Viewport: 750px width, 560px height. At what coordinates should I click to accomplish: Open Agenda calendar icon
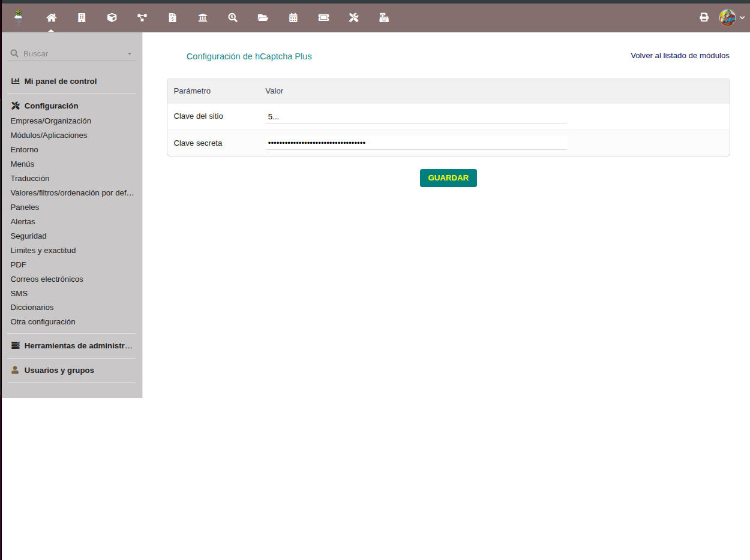pos(293,17)
